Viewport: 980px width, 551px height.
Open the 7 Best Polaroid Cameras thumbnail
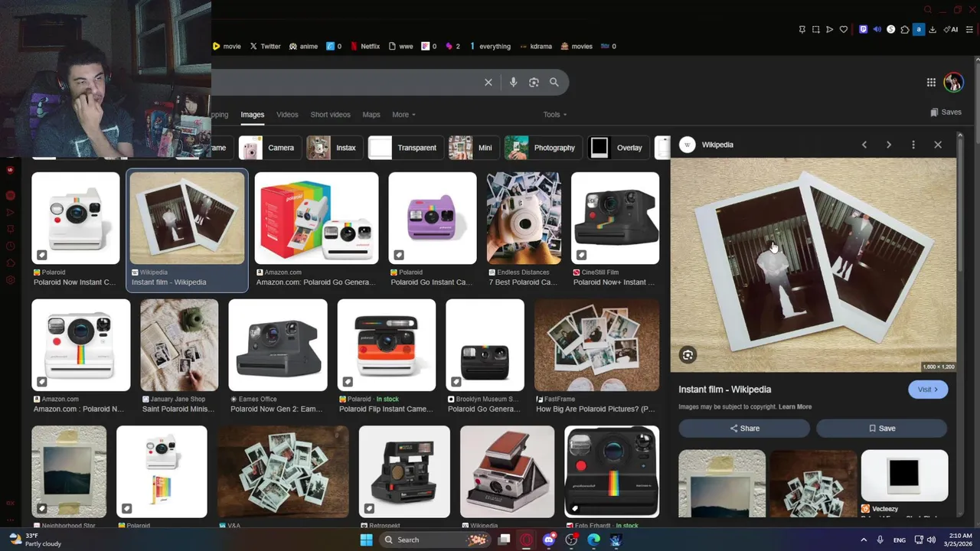[524, 218]
